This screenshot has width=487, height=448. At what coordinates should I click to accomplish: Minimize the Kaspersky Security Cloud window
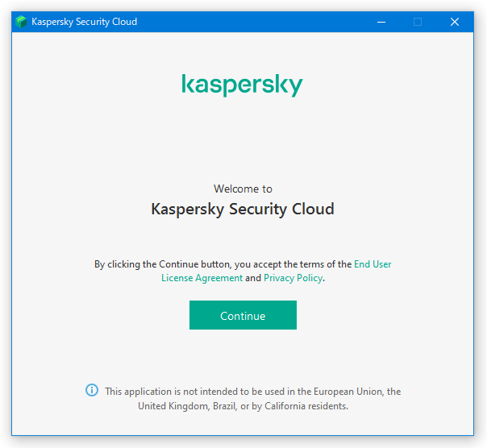click(x=381, y=22)
